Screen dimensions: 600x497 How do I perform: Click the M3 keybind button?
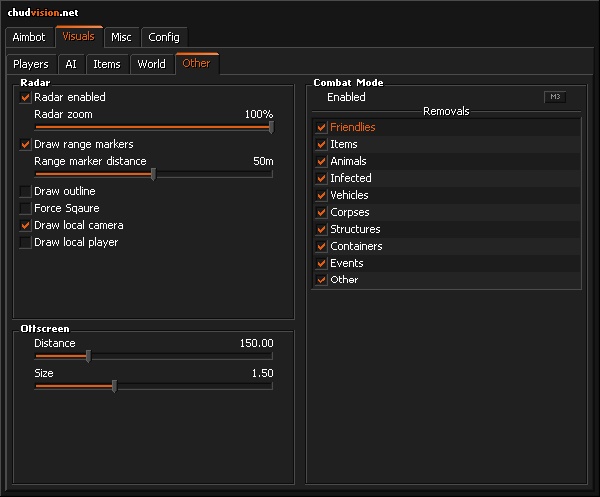click(x=555, y=97)
